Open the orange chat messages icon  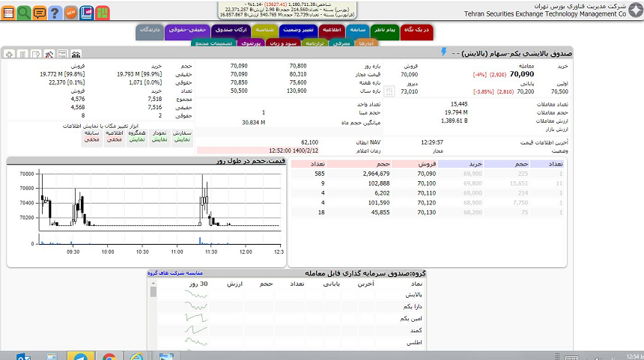39,13
